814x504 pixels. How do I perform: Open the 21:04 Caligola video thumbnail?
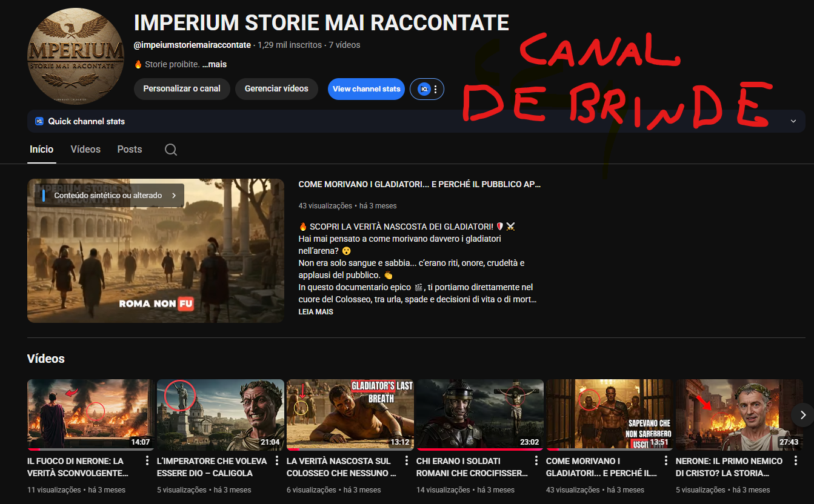(221, 415)
